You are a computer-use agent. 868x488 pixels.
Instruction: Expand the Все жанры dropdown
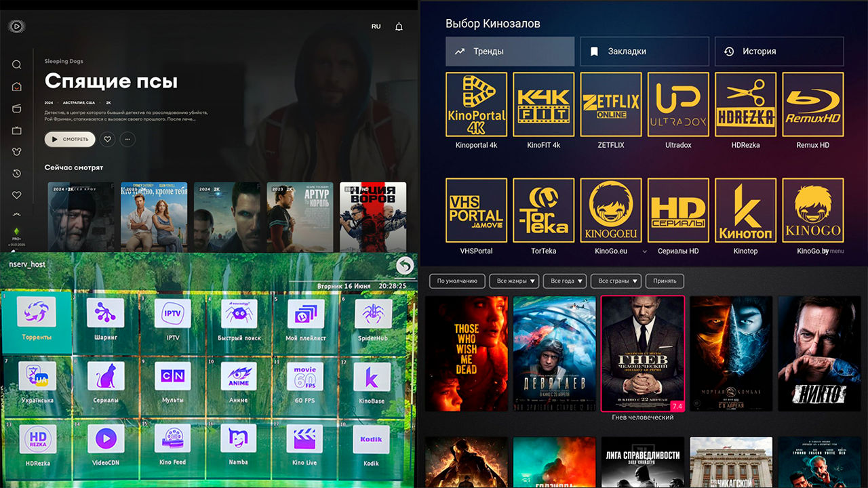pos(514,281)
